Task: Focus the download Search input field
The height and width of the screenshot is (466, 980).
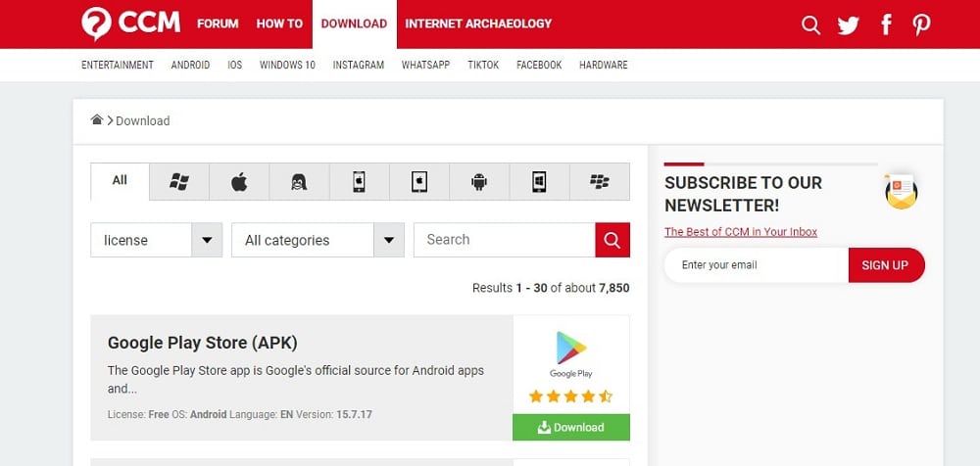Action: tap(505, 240)
